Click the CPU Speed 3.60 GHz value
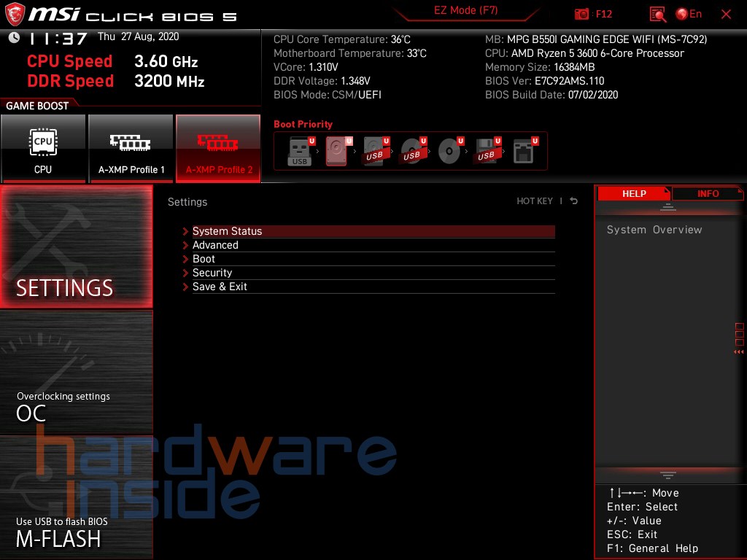Viewport: 747px width, 560px height. click(166, 61)
